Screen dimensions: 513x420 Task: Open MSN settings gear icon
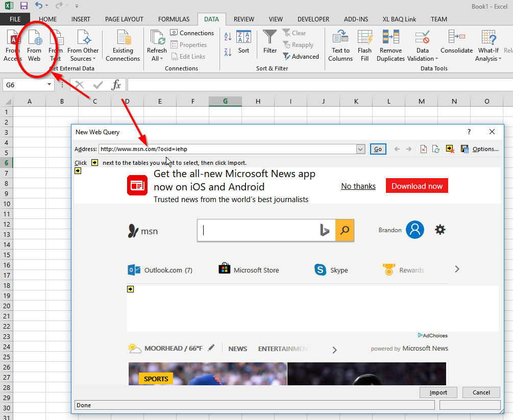point(440,230)
